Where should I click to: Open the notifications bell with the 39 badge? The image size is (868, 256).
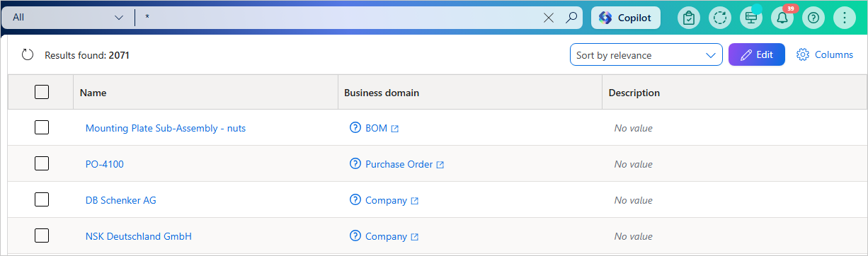tap(782, 18)
